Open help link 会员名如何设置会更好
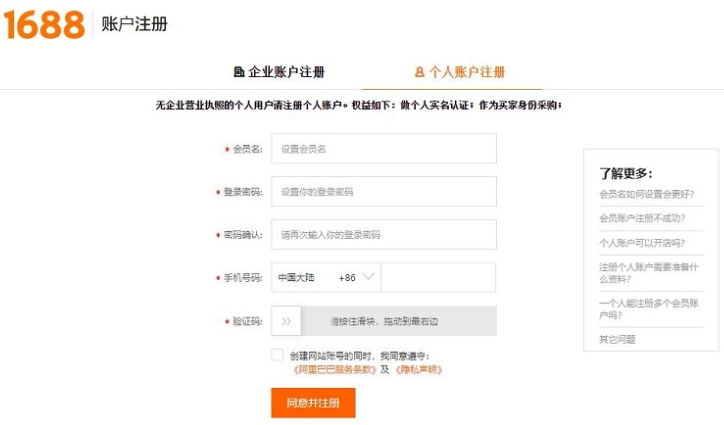The image size is (724, 425). [646, 194]
